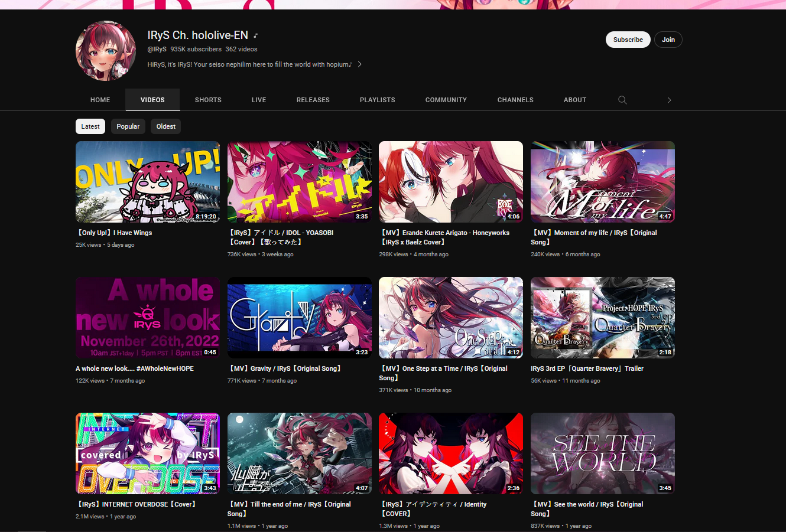
Task: Open 'A whole new look....' title
Action: [135, 368]
